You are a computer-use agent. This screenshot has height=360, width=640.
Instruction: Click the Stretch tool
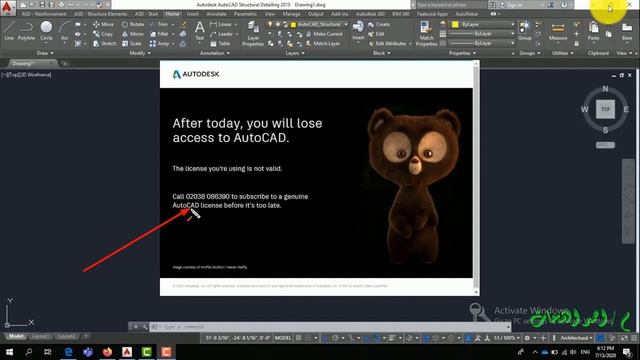point(104,43)
